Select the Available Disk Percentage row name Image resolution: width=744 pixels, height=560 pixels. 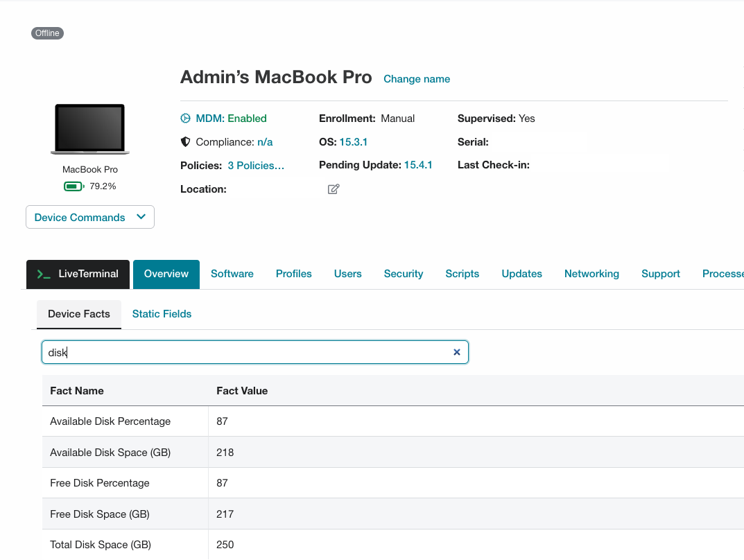click(x=110, y=421)
